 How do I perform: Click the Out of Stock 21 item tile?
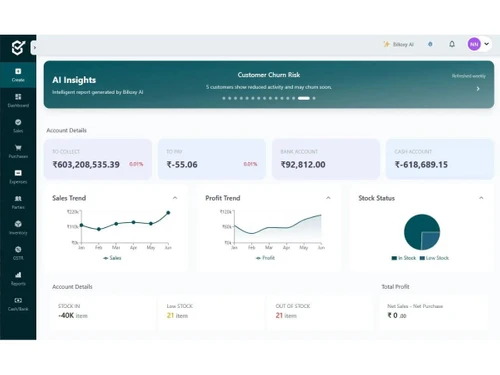point(321,312)
